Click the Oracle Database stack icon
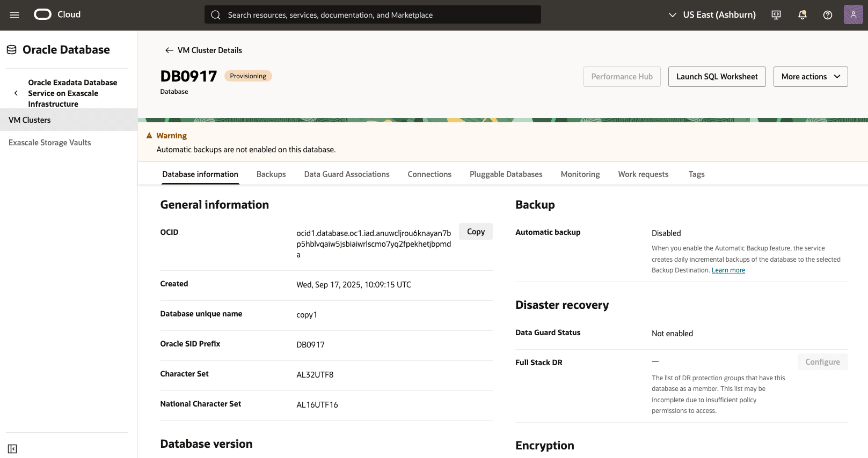Viewport: 868px width, 458px height. point(12,50)
